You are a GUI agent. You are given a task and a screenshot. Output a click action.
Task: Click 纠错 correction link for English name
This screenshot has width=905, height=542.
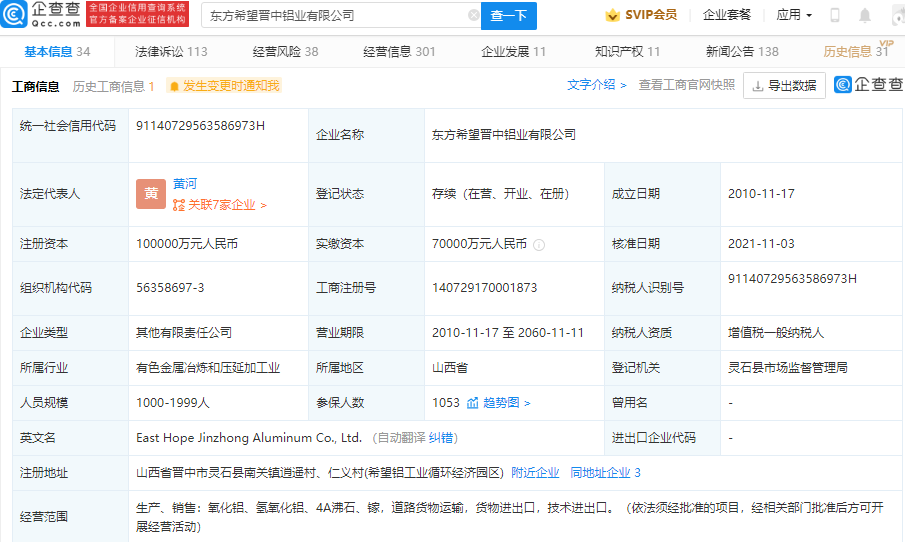440,438
